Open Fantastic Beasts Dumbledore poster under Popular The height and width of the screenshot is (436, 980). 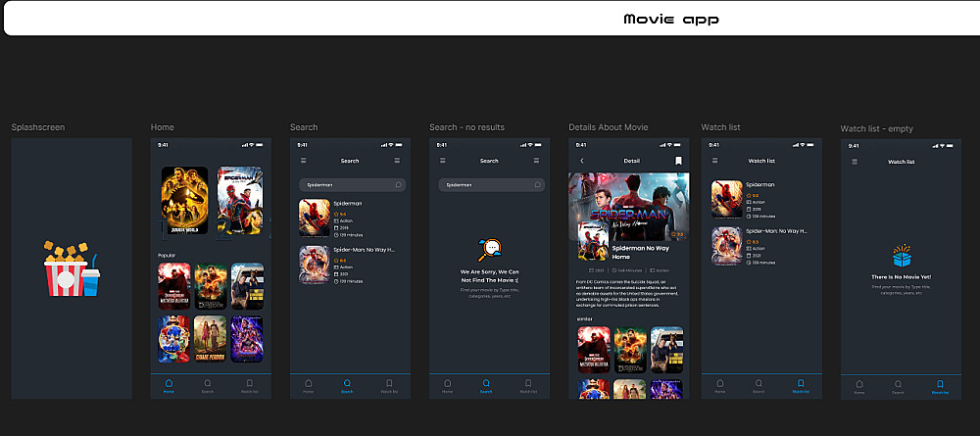[x=211, y=286]
